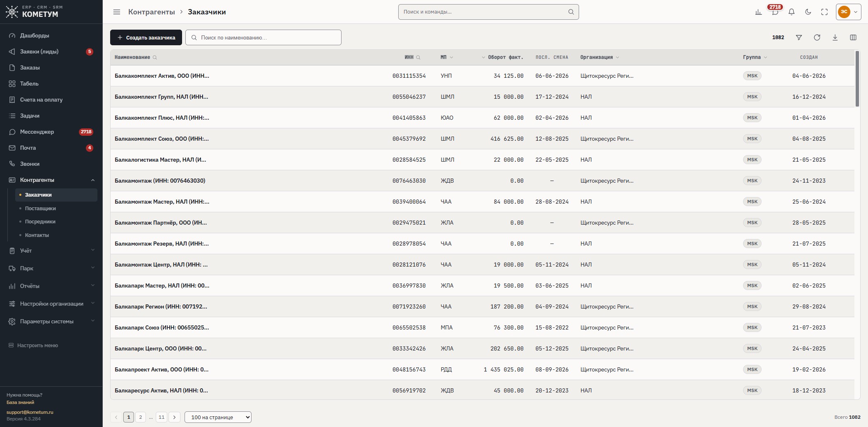Expand the Отчёты sidebar group
The width and height of the screenshot is (868, 427).
click(x=51, y=286)
